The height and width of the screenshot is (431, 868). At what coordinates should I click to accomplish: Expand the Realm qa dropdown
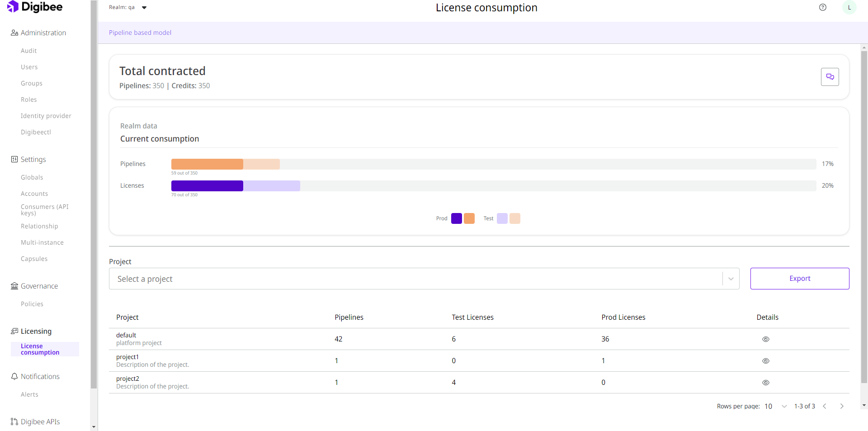point(144,8)
